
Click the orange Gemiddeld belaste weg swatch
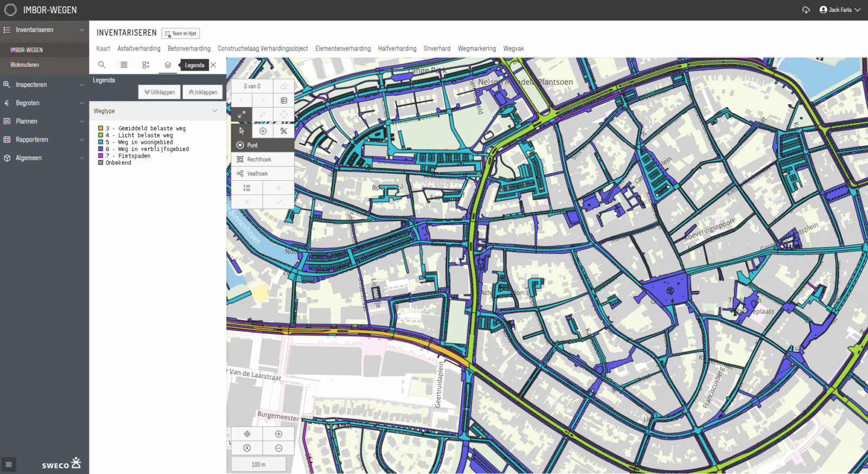click(100, 128)
